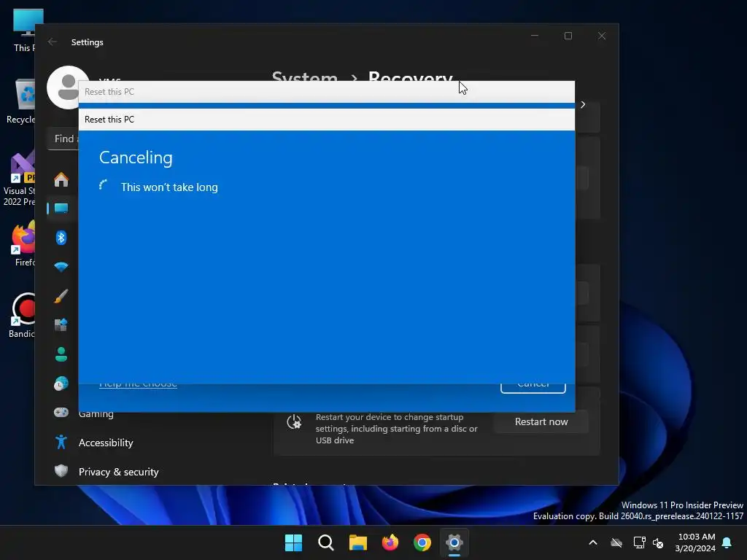Open Bluetooth & devices sidebar icon
Viewport: 747px width, 560px height.
click(x=61, y=237)
